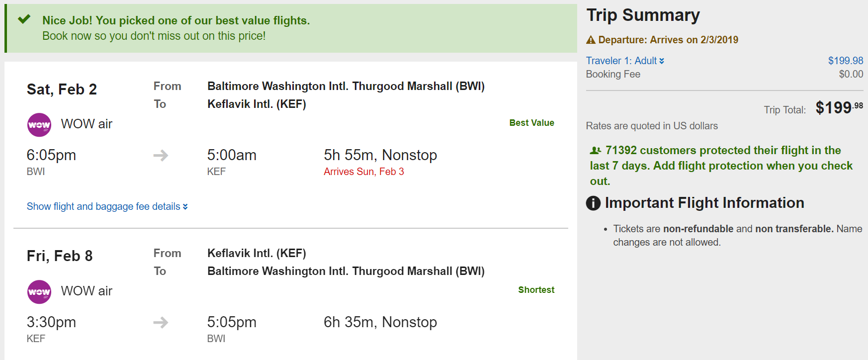Click the departure warning triangle icon

[x=591, y=40]
